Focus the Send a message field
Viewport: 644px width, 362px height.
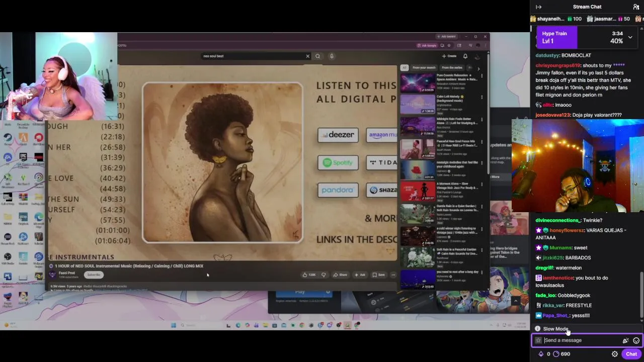(x=581, y=340)
